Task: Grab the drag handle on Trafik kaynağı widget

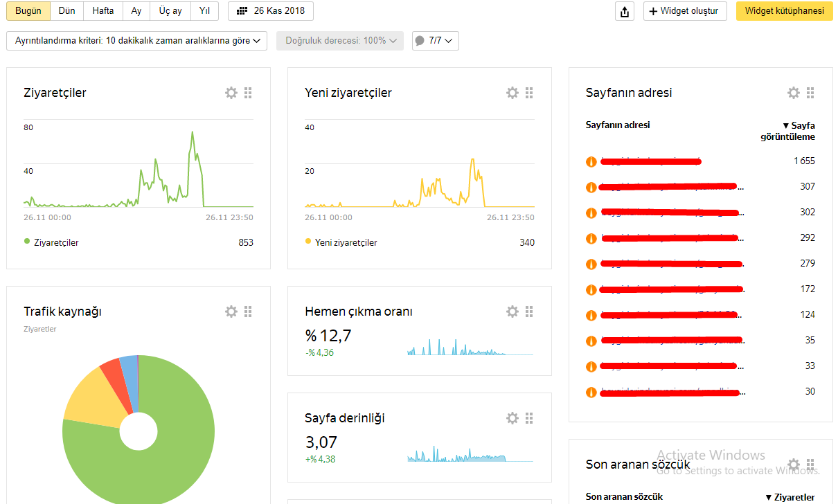Action: [x=249, y=312]
